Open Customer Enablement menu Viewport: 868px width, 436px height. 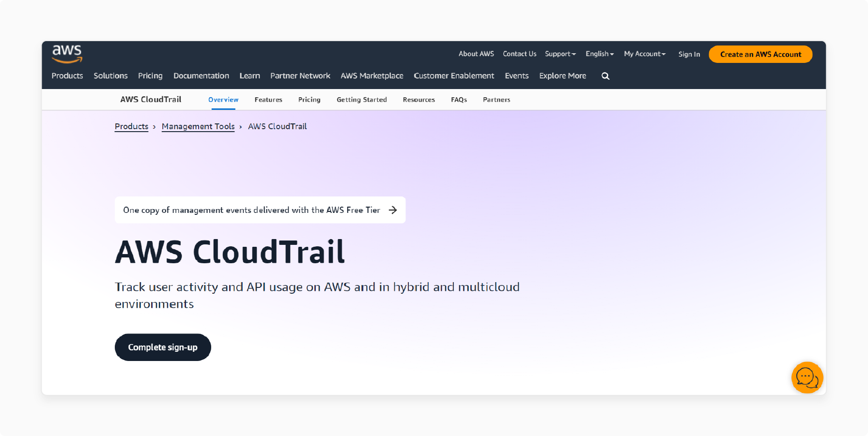pos(454,76)
